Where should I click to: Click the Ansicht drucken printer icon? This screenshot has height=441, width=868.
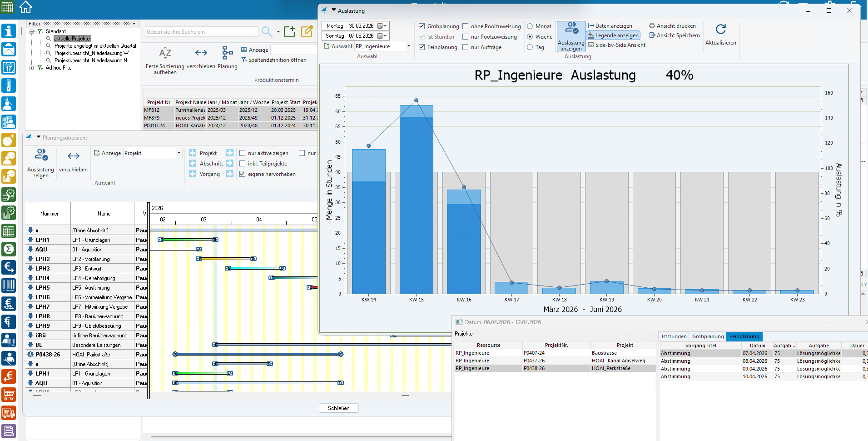point(652,26)
